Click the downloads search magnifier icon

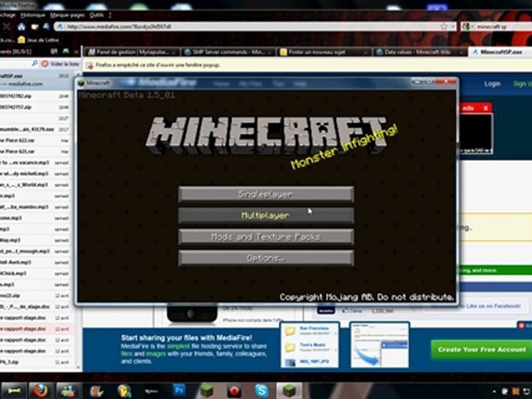click(x=34, y=63)
